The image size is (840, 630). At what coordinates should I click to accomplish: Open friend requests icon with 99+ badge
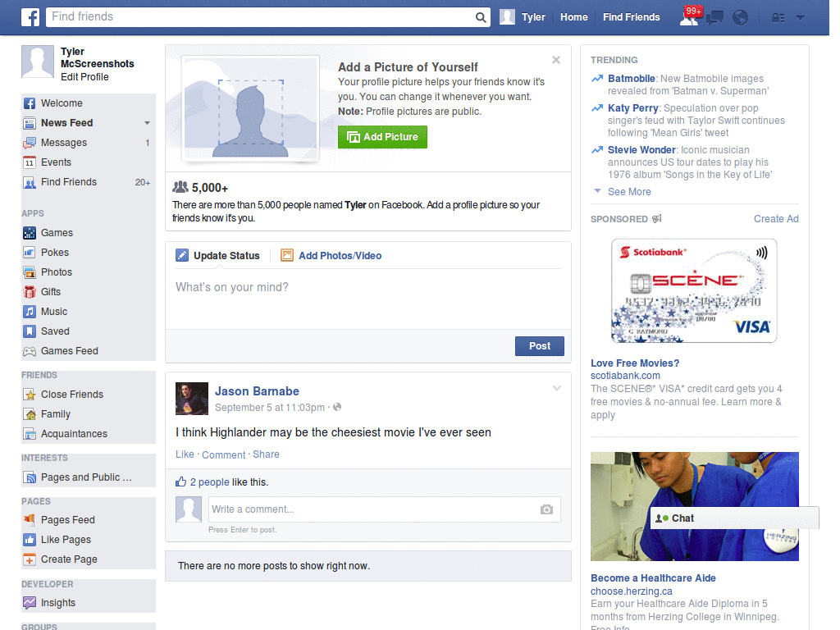coord(689,17)
